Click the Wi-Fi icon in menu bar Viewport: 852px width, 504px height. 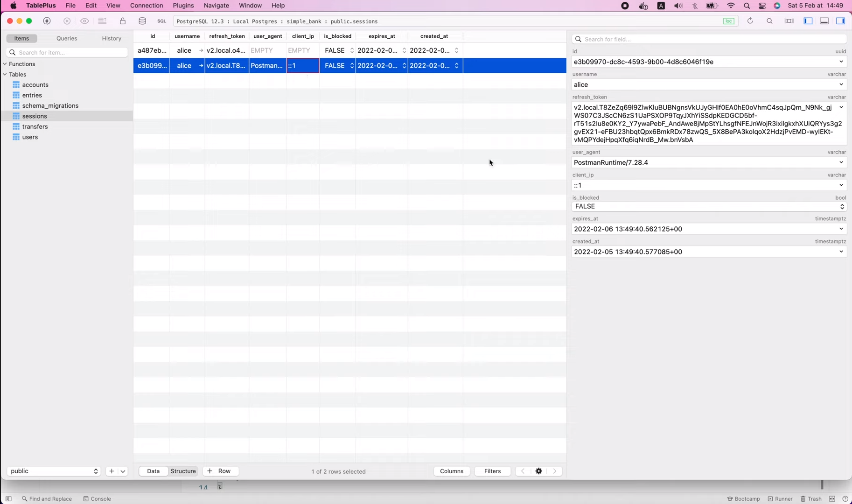(x=731, y=6)
